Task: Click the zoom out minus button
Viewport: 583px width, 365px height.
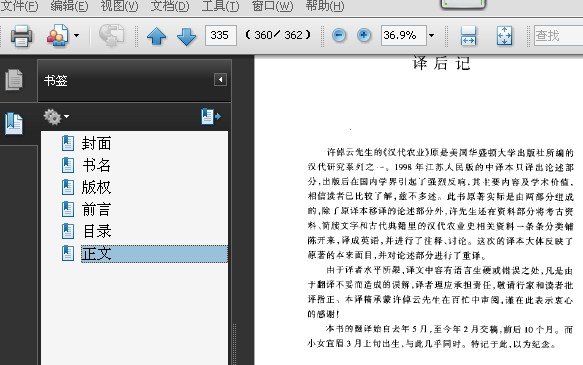Action: 339,35
